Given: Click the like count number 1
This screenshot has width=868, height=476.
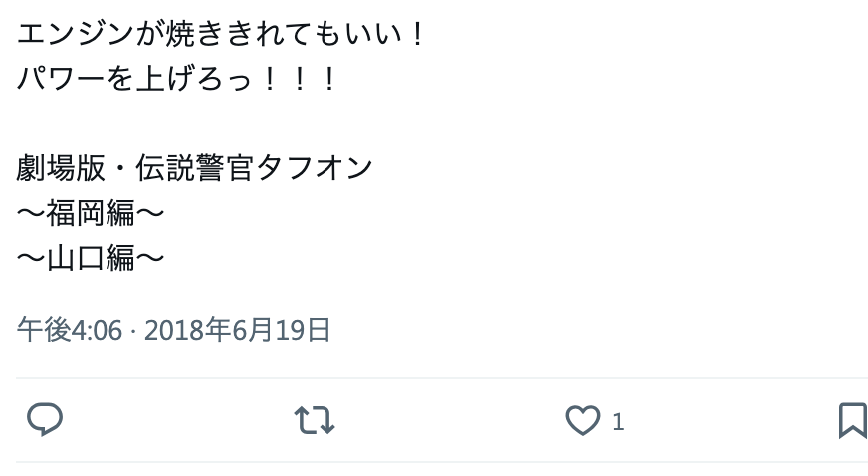Looking at the screenshot, I should (x=618, y=422).
